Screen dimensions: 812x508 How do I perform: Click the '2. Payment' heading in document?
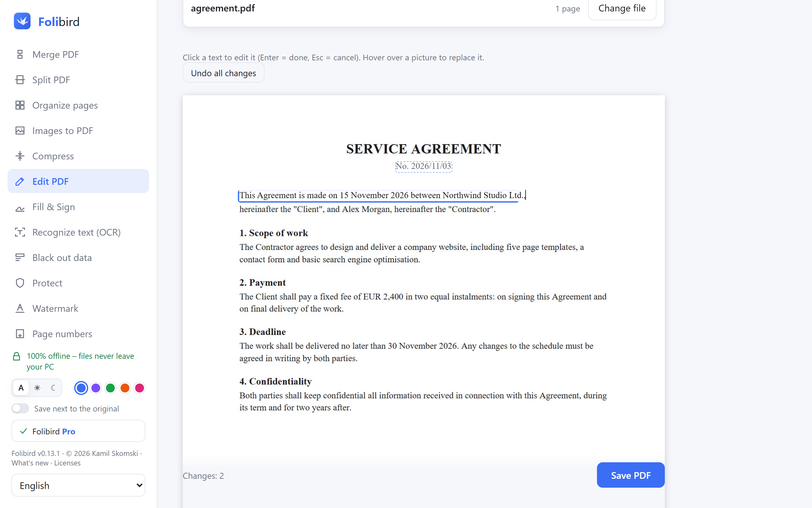pyautogui.click(x=262, y=283)
